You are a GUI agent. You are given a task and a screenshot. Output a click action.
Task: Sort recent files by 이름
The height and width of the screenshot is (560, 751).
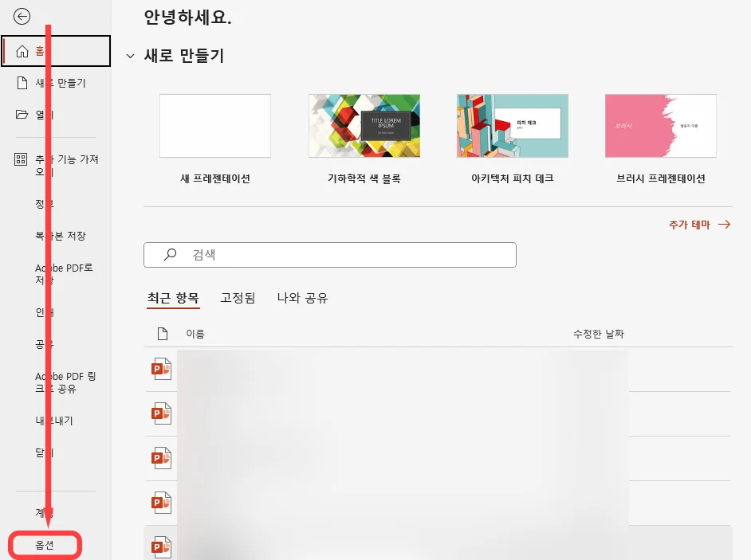coord(195,334)
